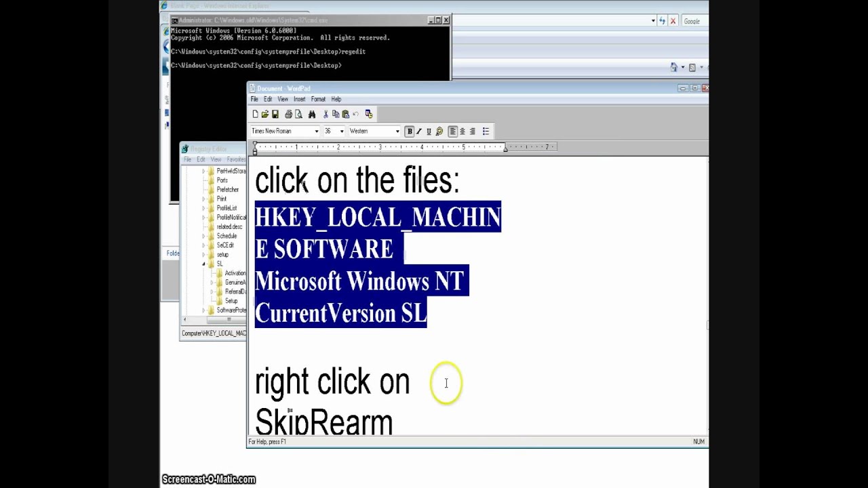
Task: Minimize the cmd.exe window
Action: 430,20
